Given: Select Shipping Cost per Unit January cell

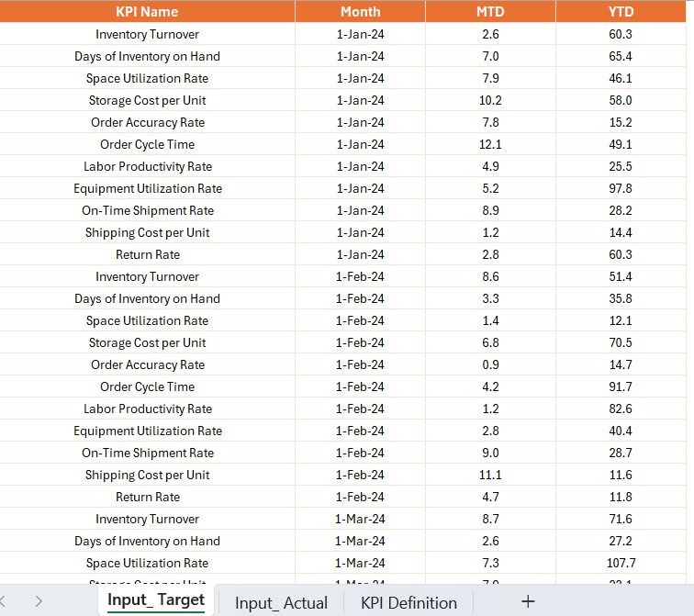Looking at the screenshot, I should tap(147, 232).
